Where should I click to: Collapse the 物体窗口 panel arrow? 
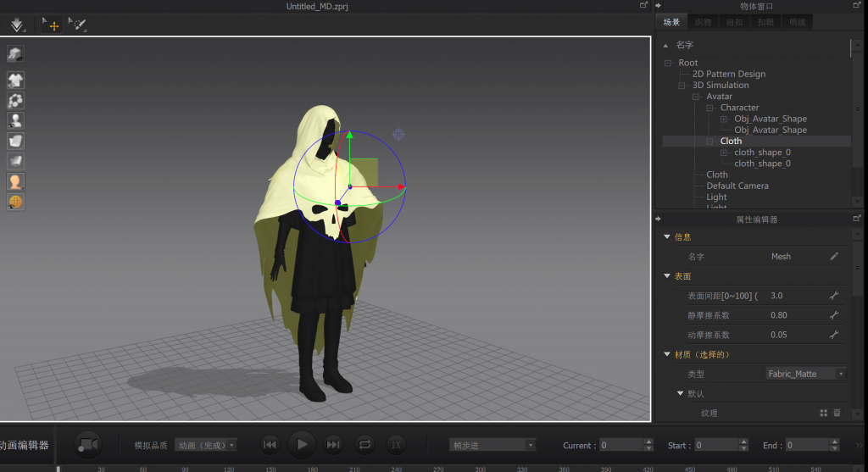[x=658, y=6]
